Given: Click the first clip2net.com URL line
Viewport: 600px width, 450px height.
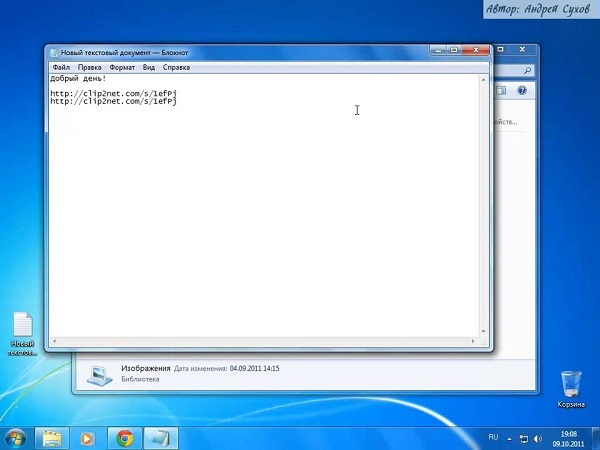Looking at the screenshot, I should (114, 93).
